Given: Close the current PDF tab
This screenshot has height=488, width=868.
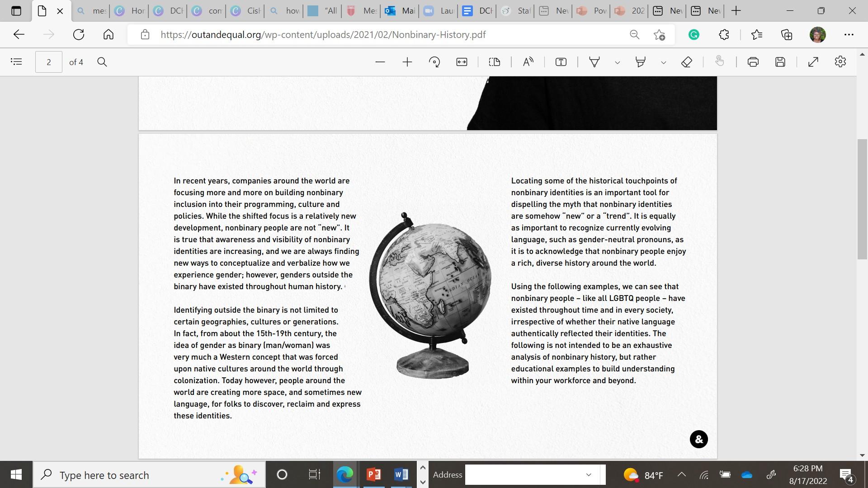Looking at the screenshot, I should click(x=60, y=11).
